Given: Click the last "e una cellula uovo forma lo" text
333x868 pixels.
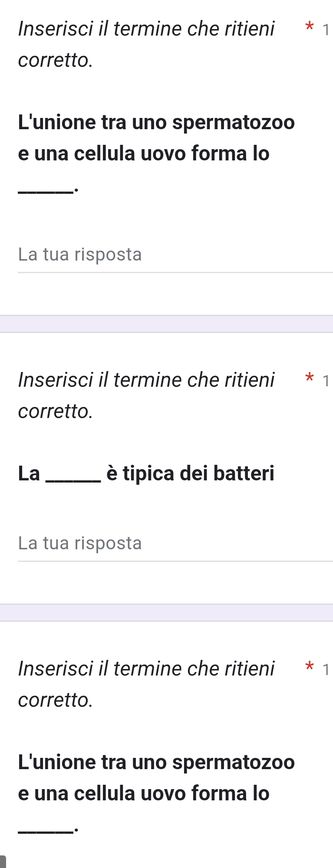Looking at the screenshot, I should tap(144, 793).
